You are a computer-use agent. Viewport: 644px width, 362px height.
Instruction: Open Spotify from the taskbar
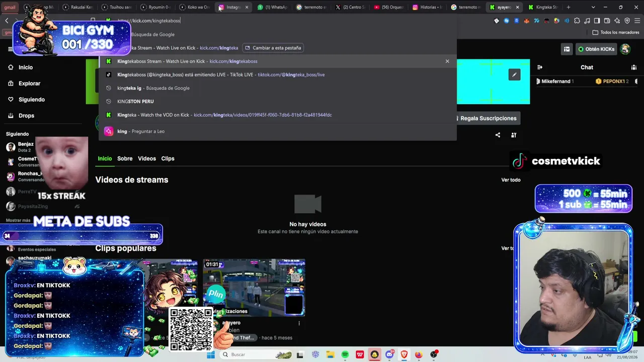(x=345, y=354)
